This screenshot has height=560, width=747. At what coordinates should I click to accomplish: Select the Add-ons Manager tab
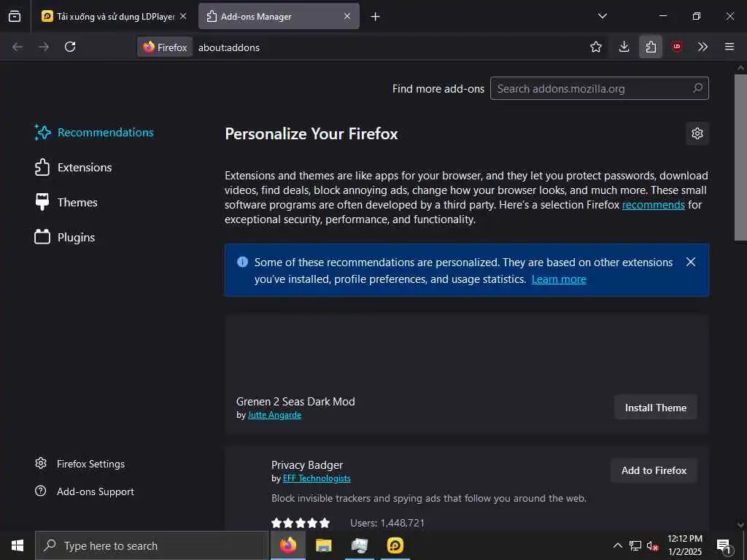pyautogui.click(x=279, y=16)
